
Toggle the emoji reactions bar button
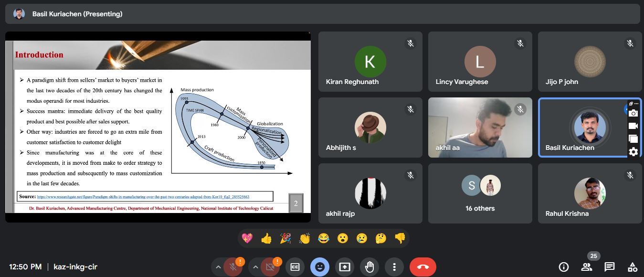click(320, 267)
